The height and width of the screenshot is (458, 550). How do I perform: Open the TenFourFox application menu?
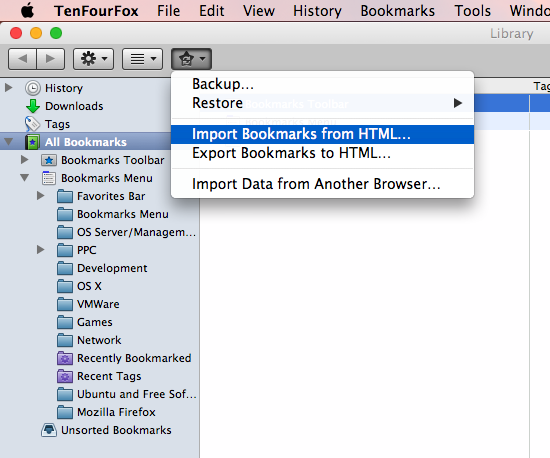point(96,11)
